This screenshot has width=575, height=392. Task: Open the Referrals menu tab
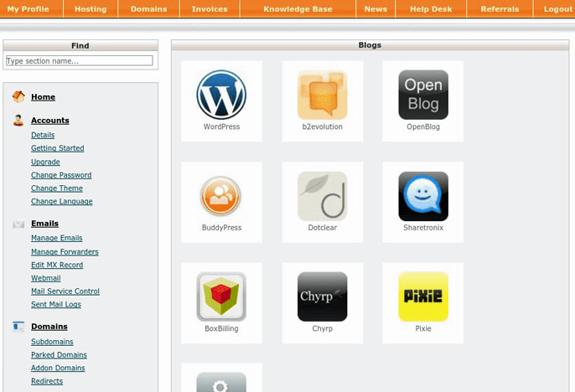click(500, 8)
